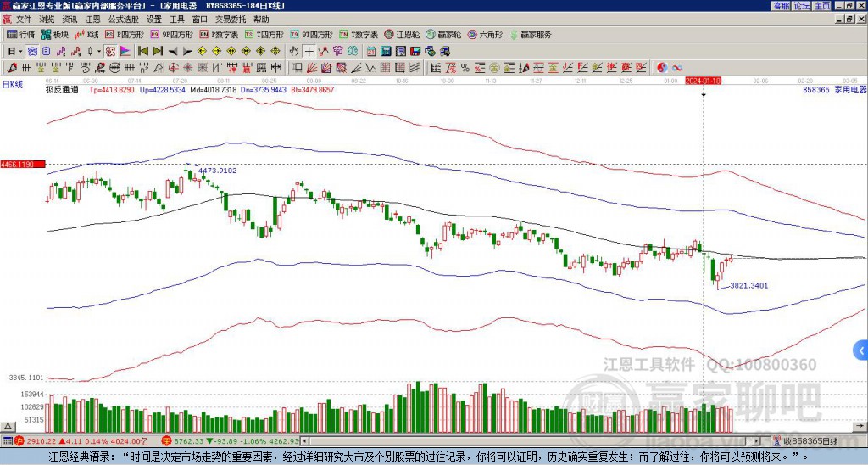Open the 帮助 menu
The height and width of the screenshot is (465, 868).
pyautogui.click(x=261, y=20)
